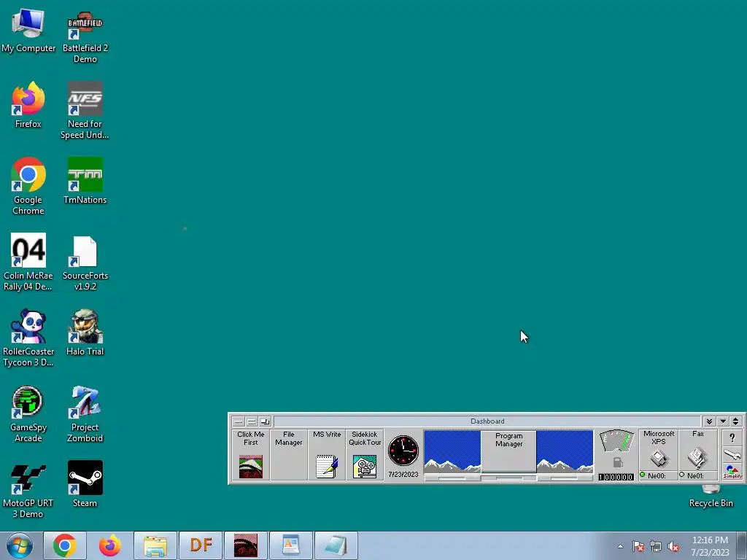Click the Dashboard analog clock

click(x=403, y=450)
